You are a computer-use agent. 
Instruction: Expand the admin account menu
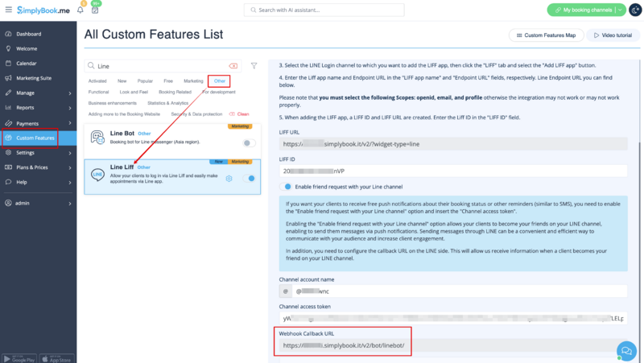pyautogui.click(x=38, y=204)
